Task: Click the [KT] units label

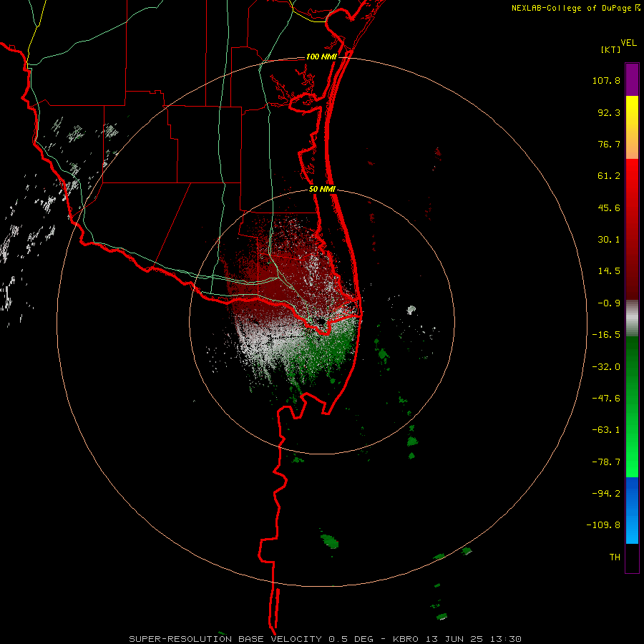Action: tap(611, 49)
